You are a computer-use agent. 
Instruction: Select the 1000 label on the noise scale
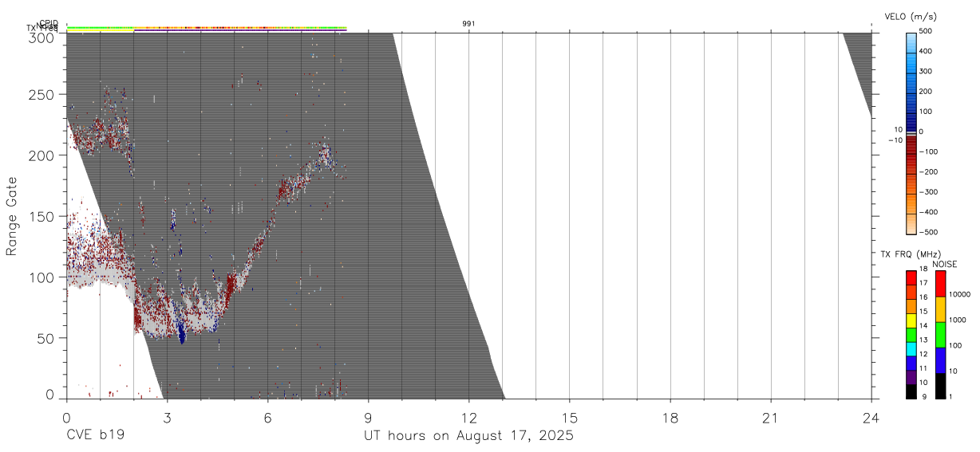click(958, 320)
